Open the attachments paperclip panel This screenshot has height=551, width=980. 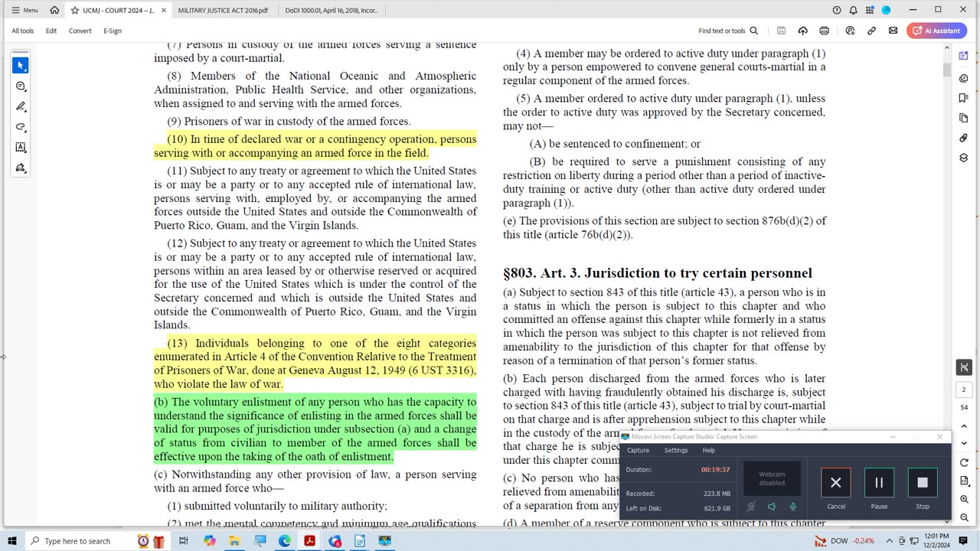click(x=964, y=138)
